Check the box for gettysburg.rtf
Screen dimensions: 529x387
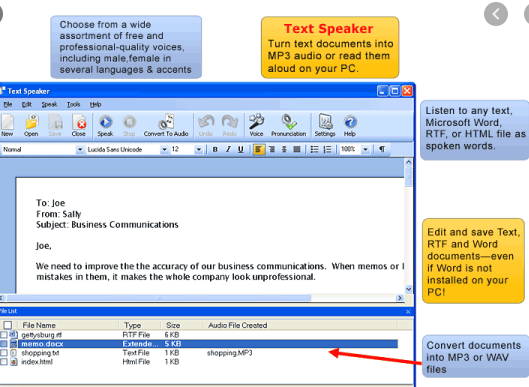[4, 335]
